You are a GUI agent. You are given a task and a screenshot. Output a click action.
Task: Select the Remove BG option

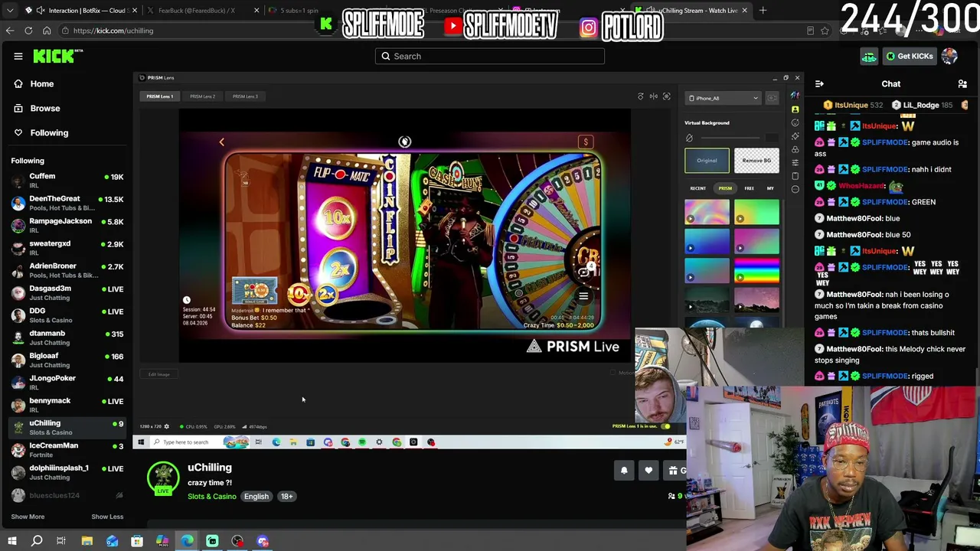[756, 161]
